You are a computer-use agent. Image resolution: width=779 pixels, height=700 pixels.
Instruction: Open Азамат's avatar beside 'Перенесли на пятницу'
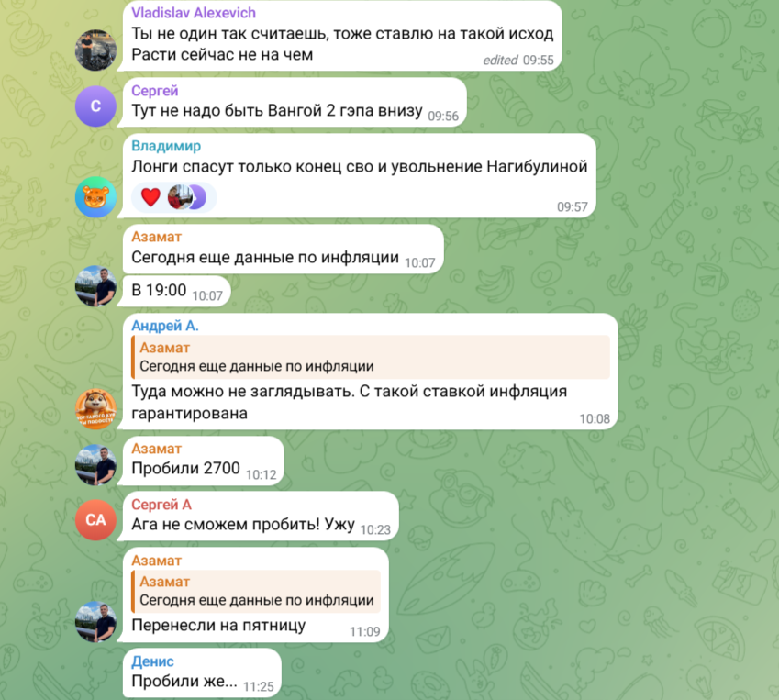(x=95, y=621)
